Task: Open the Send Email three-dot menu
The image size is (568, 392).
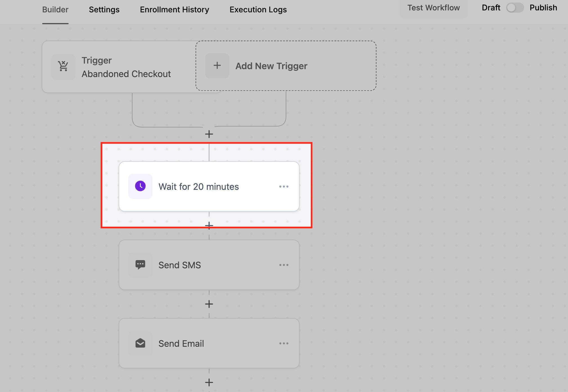Action: (284, 343)
